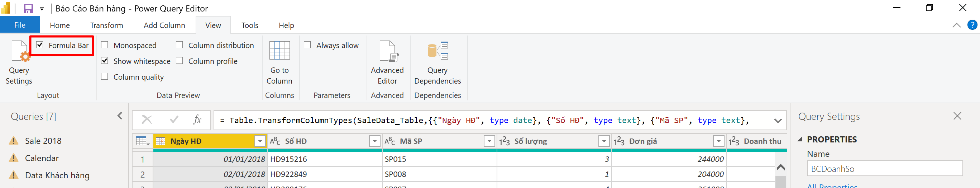The height and width of the screenshot is (188, 980).
Task: Collapse the ribbon with the chevron
Action: tap(956, 25)
